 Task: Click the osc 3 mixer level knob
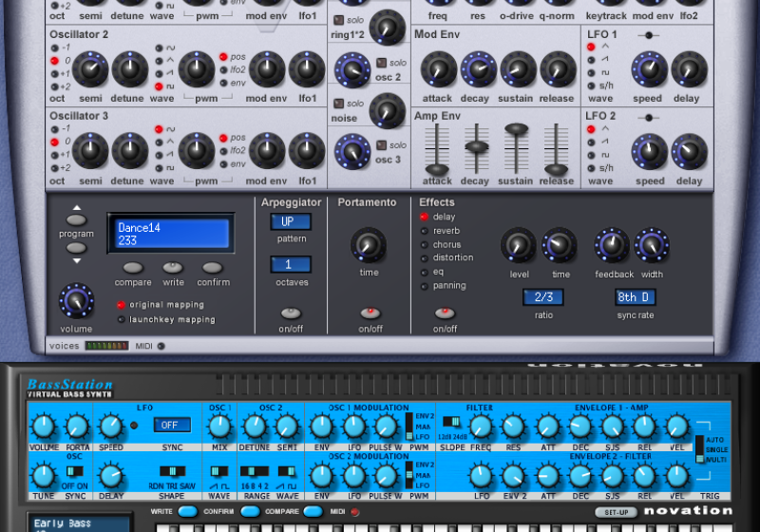(352, 152)
